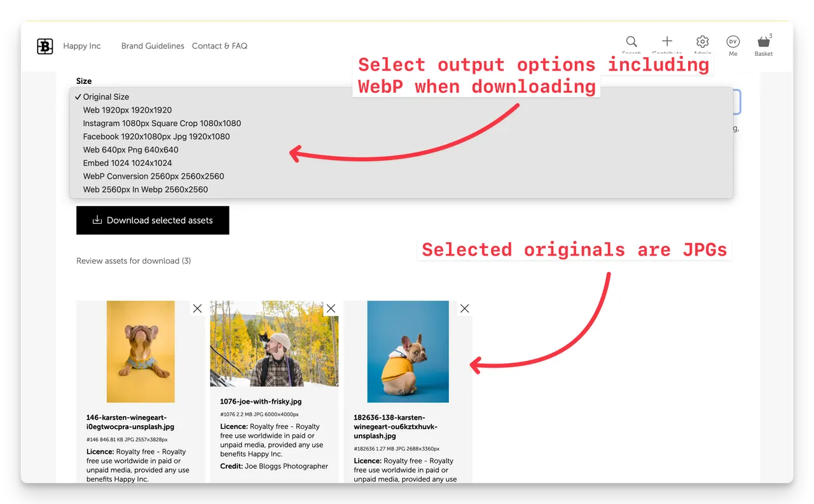Open Search from the top navigation
This screenshot has height=504, width=814.
pos(631,41)
